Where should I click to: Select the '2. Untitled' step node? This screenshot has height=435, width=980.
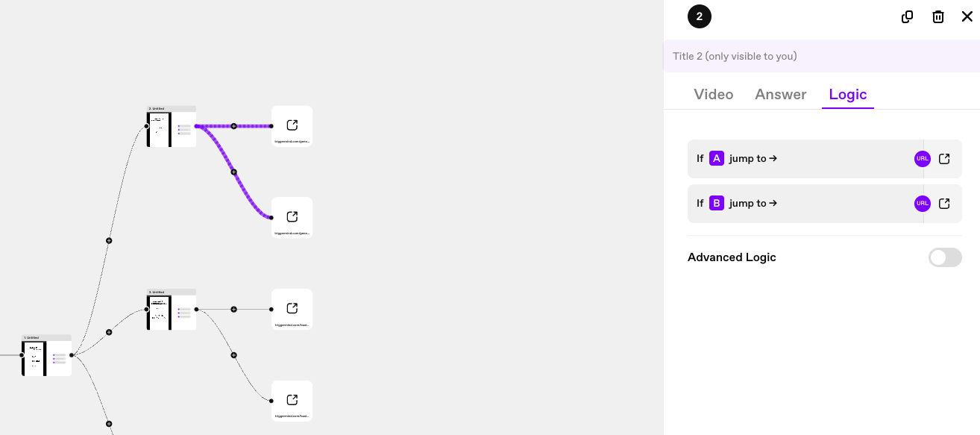coord(171,127)
